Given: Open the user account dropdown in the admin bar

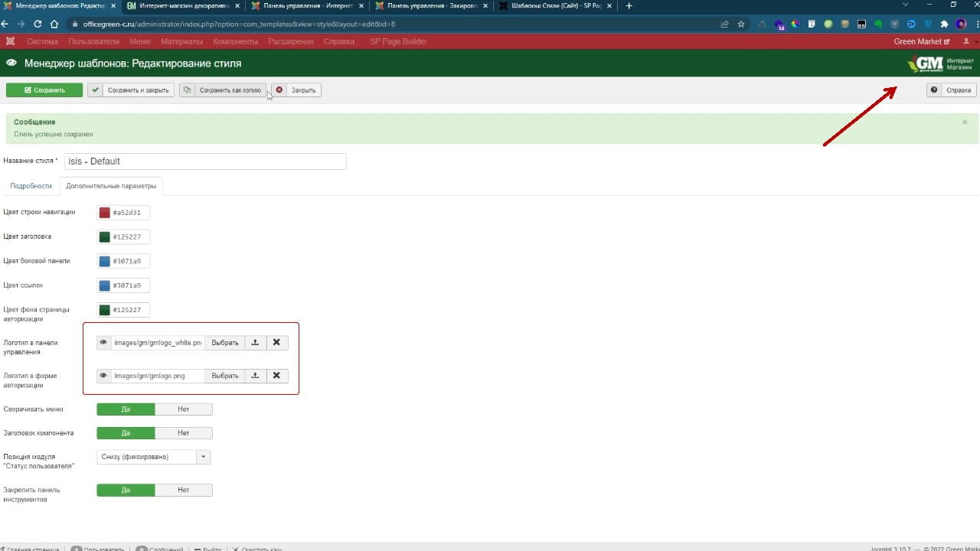Looking at the screenshot, I should [969, 41].
